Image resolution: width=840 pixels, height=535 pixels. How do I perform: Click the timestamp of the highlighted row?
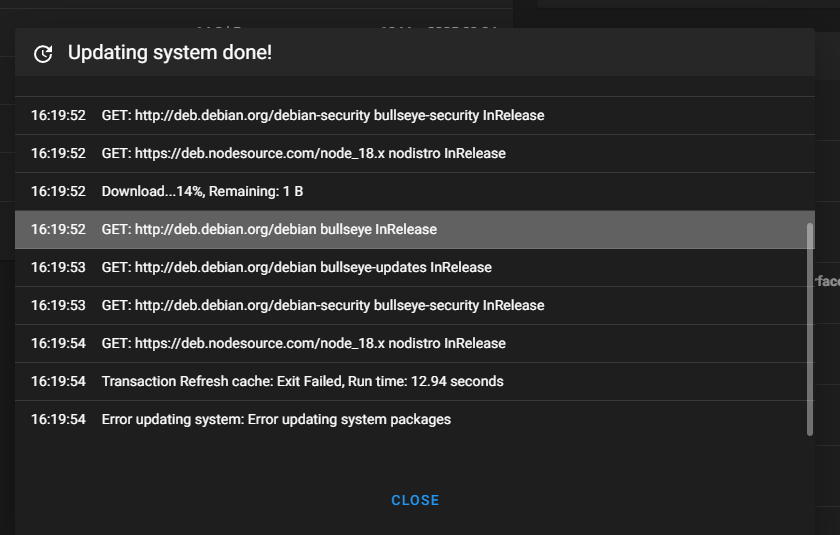[x=58, y=229]
